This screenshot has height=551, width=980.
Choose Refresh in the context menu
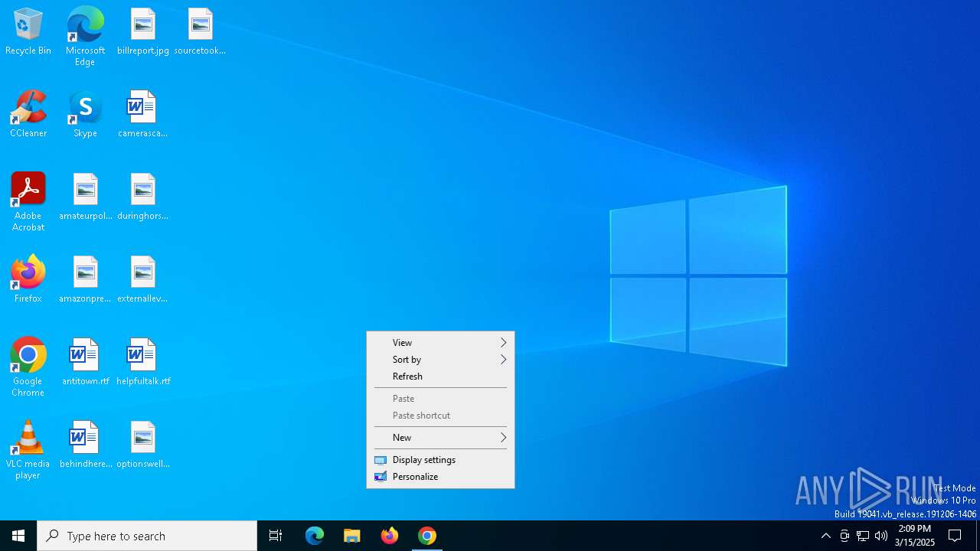pos(440,377)
